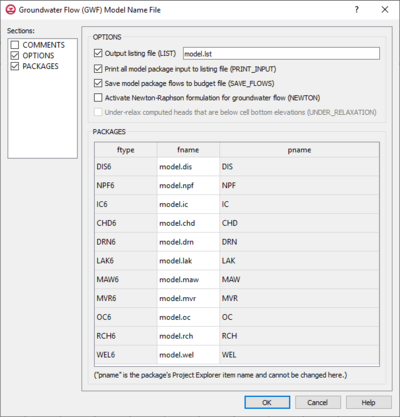Click the model.lak fname cell
This screenshot has width=400, height=417.
[188, 261]
